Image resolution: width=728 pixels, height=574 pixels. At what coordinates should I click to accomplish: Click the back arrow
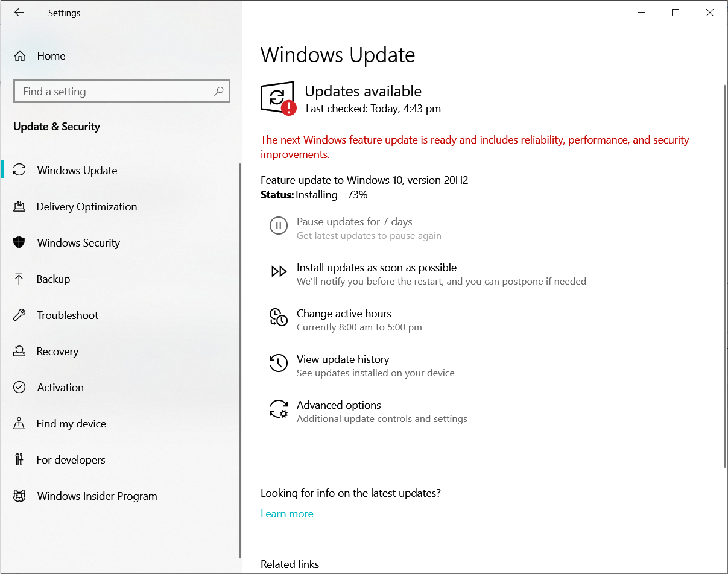click(19, 12)
